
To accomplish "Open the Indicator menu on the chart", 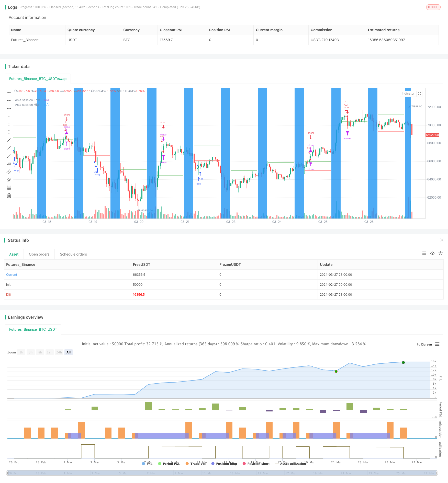I will 408,94.
